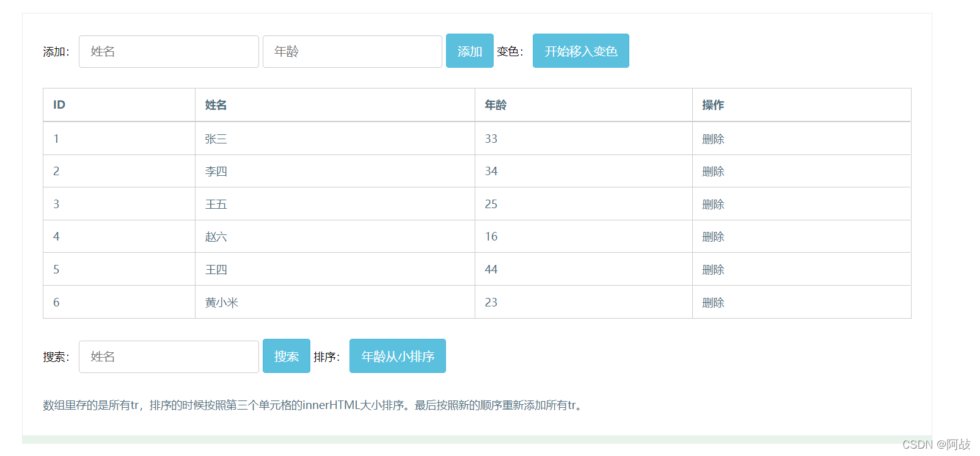Click the age cell 34
Viewport: 980px width, 456px height.
pos(583,171)
